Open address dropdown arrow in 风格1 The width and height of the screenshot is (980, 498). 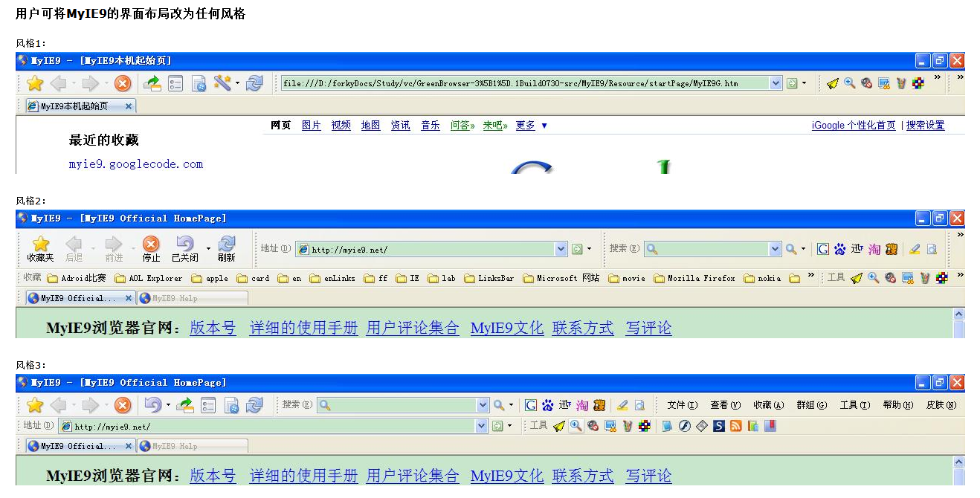point(776,83)
